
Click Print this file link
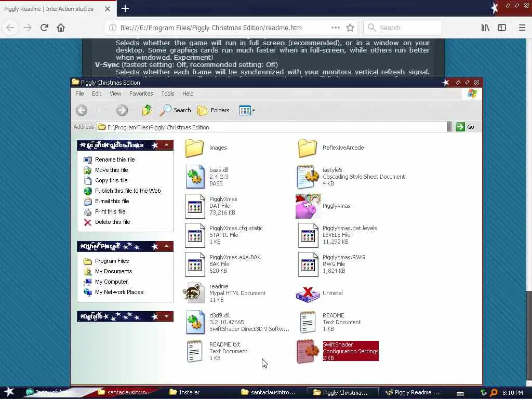(110, 212)
